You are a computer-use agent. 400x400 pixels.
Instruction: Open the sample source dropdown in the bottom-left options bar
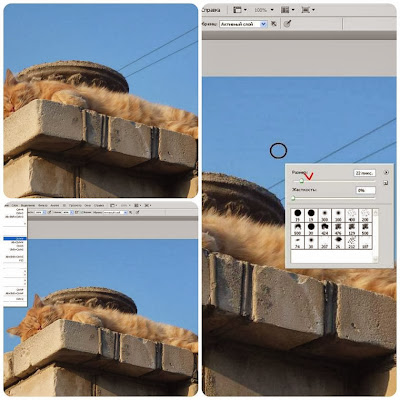point(115,212)
